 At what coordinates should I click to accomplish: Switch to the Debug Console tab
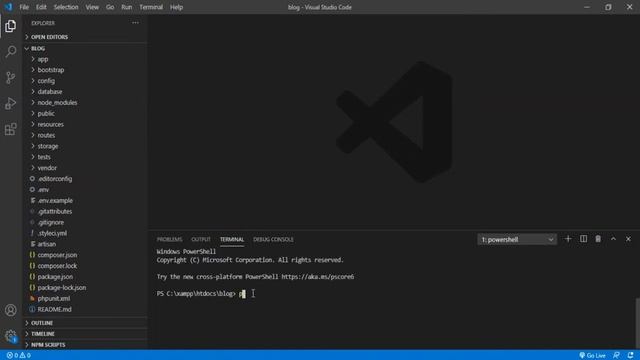[273, 240]
